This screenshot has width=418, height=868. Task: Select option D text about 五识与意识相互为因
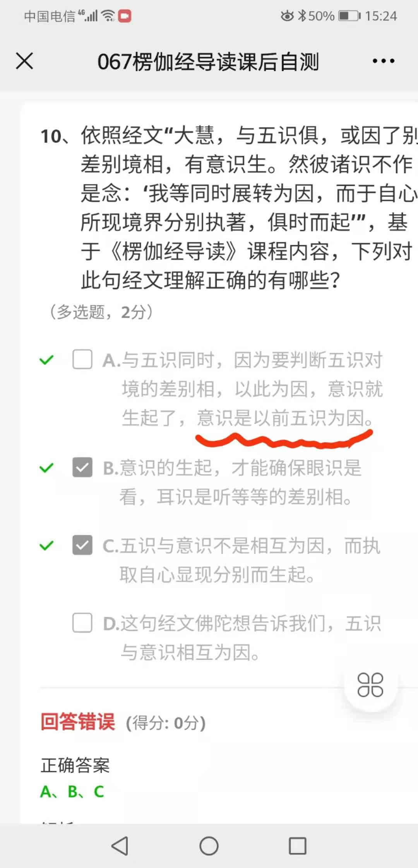coord(242,637)
